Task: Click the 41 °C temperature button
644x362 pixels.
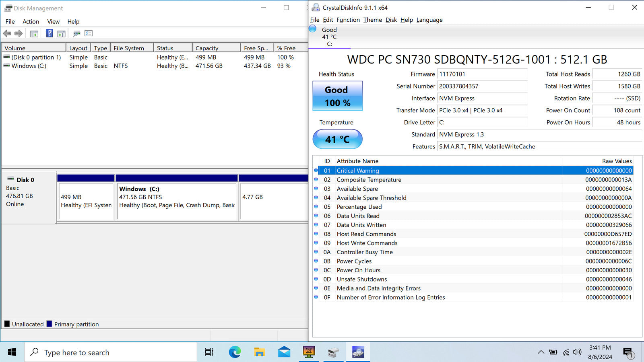Action: click(x=338, y=139)
